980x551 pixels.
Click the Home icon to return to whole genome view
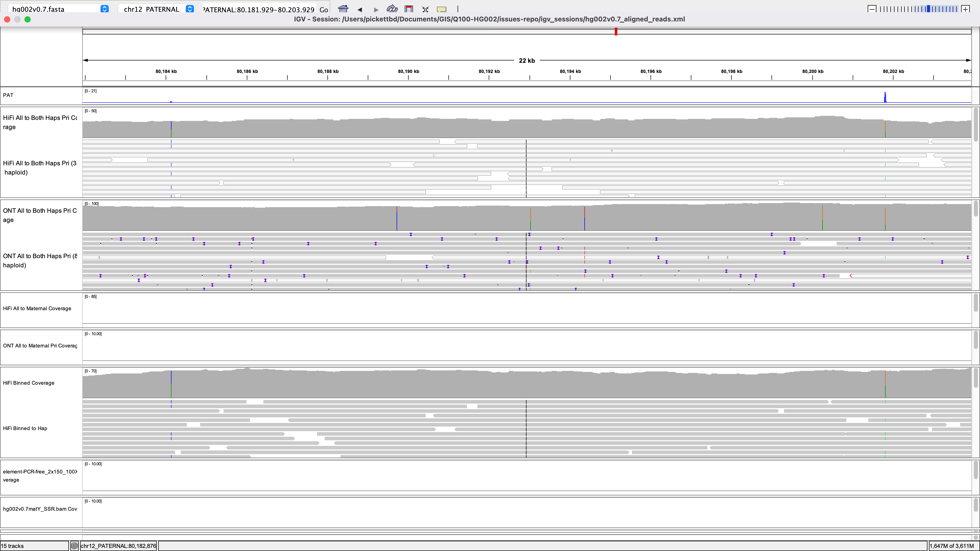[343, 9]
